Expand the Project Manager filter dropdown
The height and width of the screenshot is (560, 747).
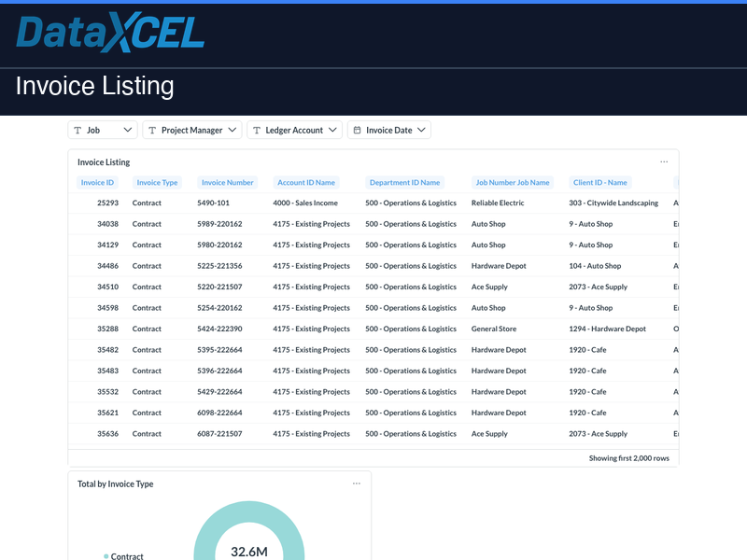tap(233, 130)
